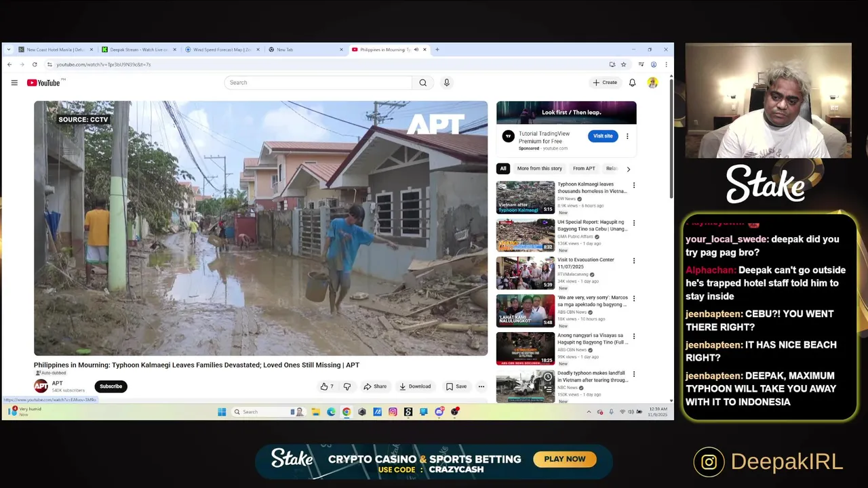This screenshot has height=488, width=868.
Task: Open a new browser tab with plus
Action: (x=437, y=49)
